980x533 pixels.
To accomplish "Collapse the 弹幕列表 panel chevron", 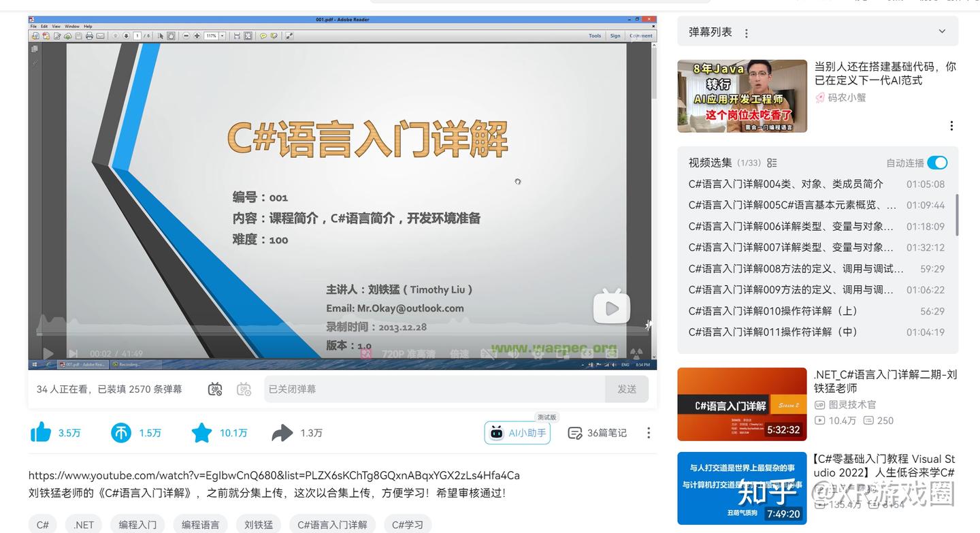I will [942, 31].
